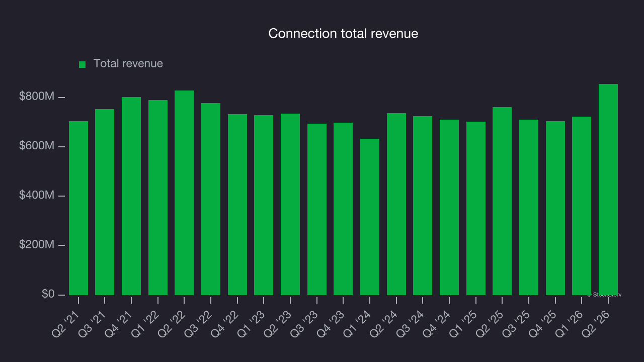The width and height of the screenshot is (644, 362).
Task: Select the Q3 '21 revenue bar
Action: [105, 202]
